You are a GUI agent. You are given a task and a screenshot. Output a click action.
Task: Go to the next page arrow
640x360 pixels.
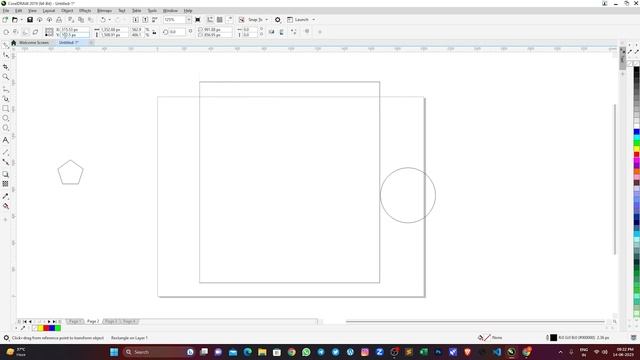tap(49, 322)
